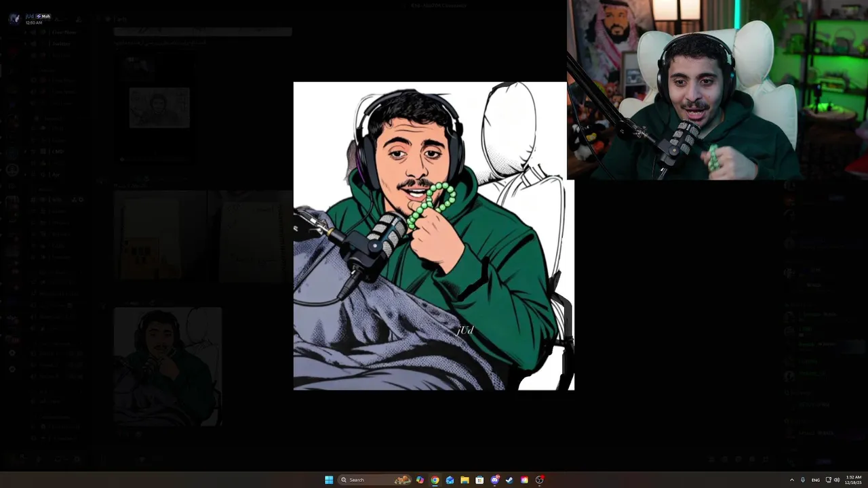Open Microsoft Store from the taskbar

(479, 480)
